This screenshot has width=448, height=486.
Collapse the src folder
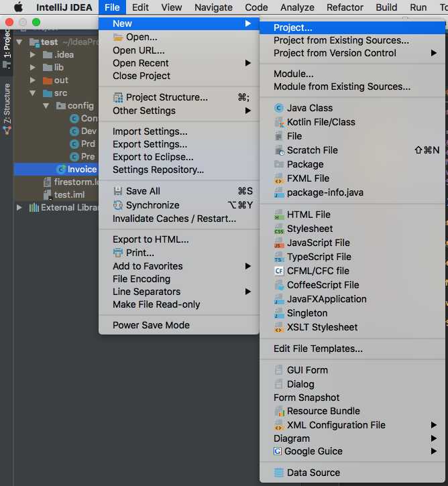click(33, 93)
